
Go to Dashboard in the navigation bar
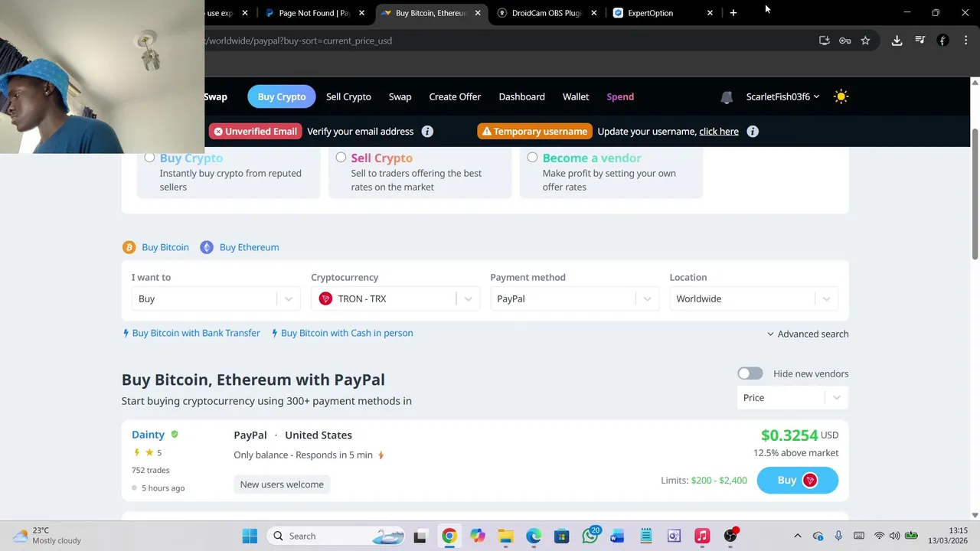521,96
